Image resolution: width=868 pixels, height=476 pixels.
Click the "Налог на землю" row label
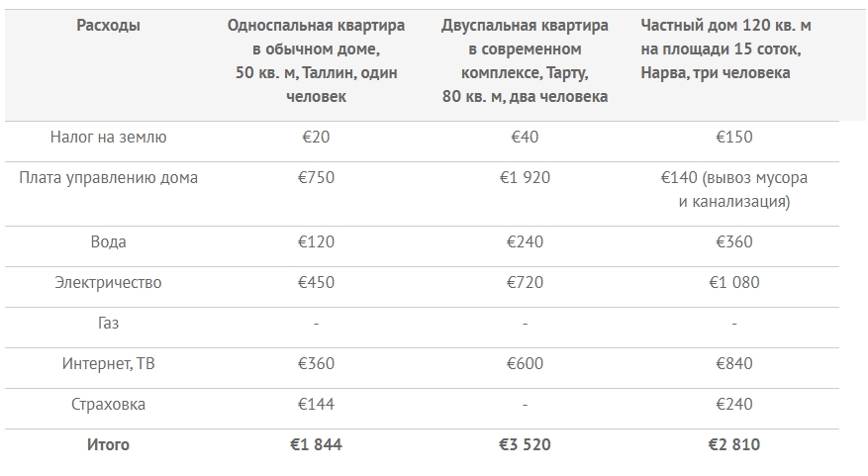pyautogui.click(x=108, y=138)
